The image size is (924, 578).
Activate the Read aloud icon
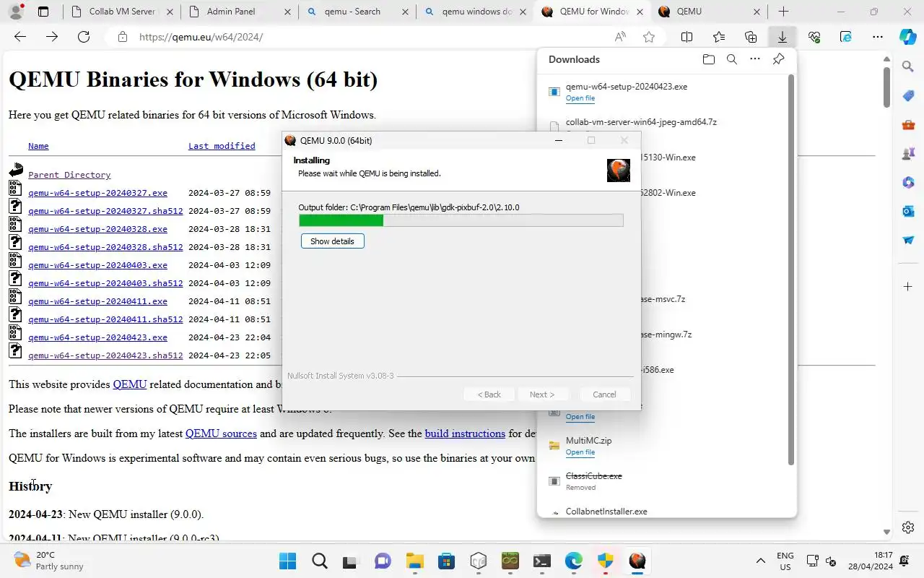tap(620, 37)
